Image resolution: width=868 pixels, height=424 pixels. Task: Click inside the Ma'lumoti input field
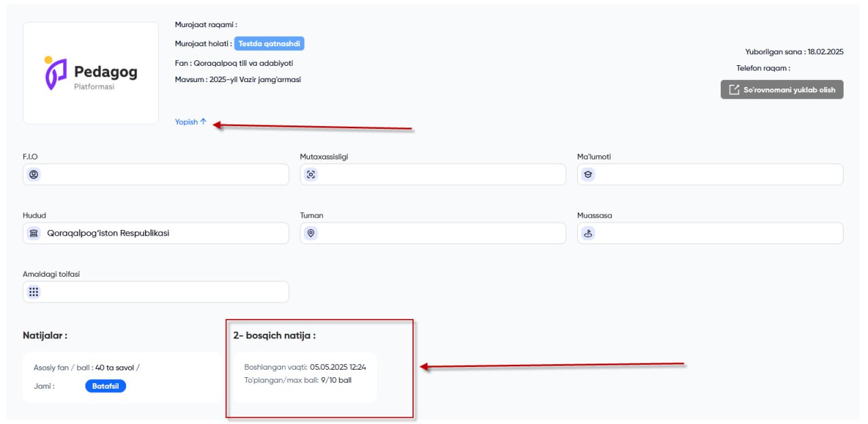coord(710,174)
